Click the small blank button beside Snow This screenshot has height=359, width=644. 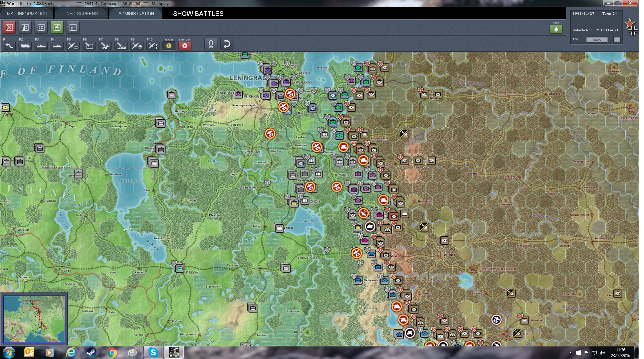[617, 40]
